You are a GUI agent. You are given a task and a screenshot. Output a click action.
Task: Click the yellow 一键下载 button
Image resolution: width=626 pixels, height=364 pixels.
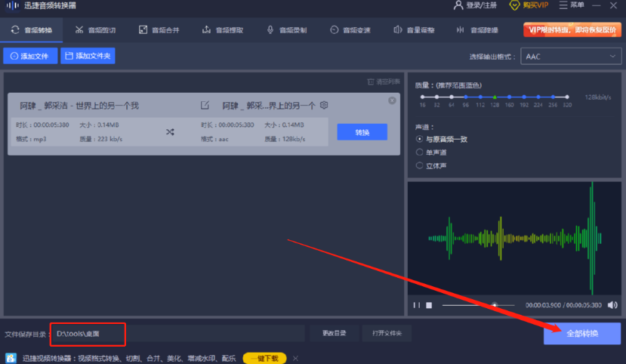tap(264, 358)
